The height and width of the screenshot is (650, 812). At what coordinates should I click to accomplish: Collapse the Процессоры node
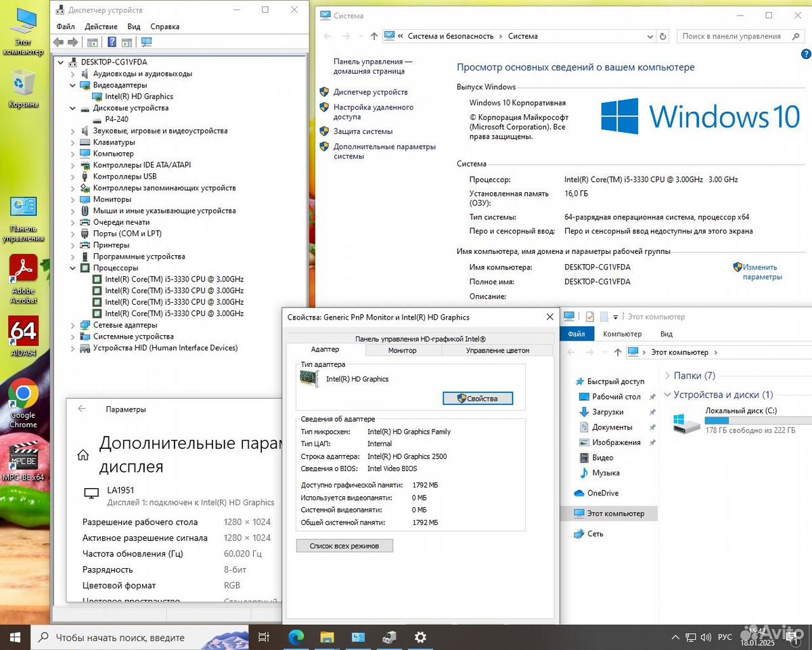pos(73,267)
